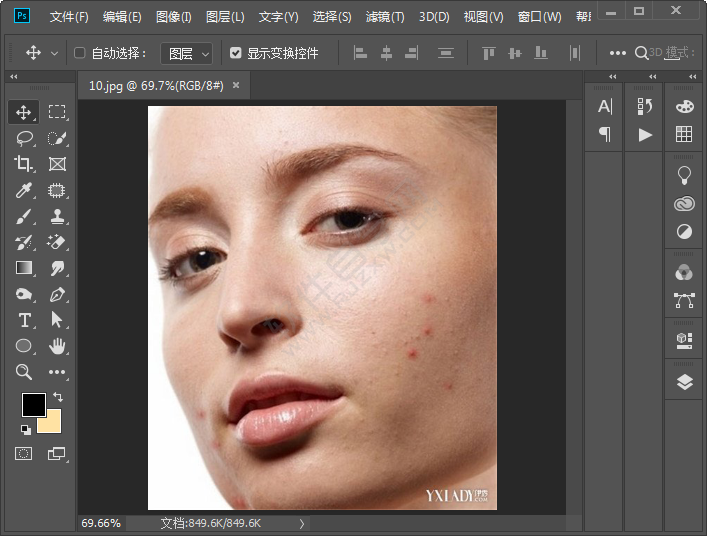
Task: Select the Hand tool
Action: click(x=57, y=346)
